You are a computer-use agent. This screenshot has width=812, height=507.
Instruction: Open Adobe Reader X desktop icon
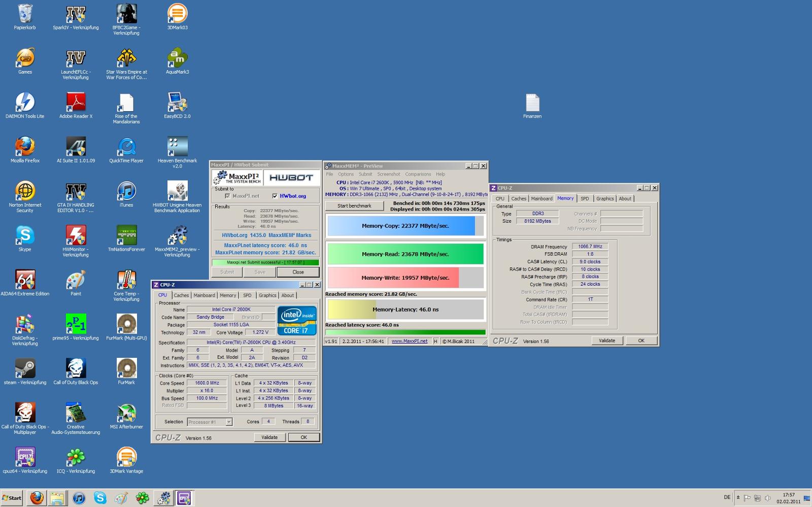76,106
